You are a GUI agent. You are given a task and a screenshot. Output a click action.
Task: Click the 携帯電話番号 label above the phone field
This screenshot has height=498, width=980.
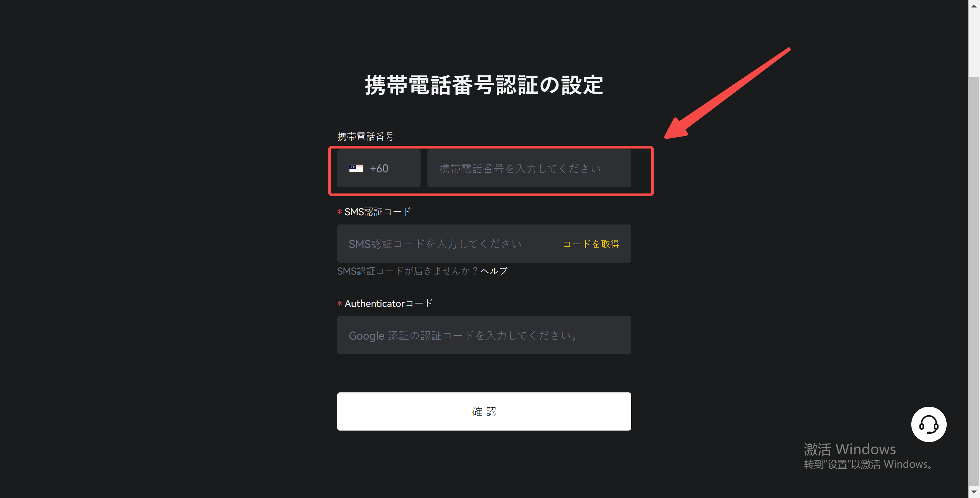click(x=365, y=136)
